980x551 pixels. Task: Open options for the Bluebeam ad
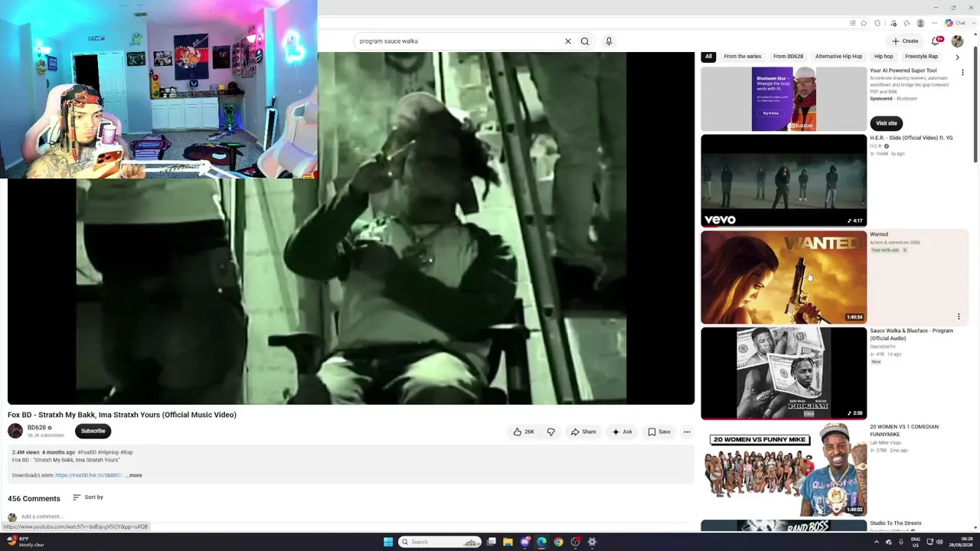click(962, 73)
